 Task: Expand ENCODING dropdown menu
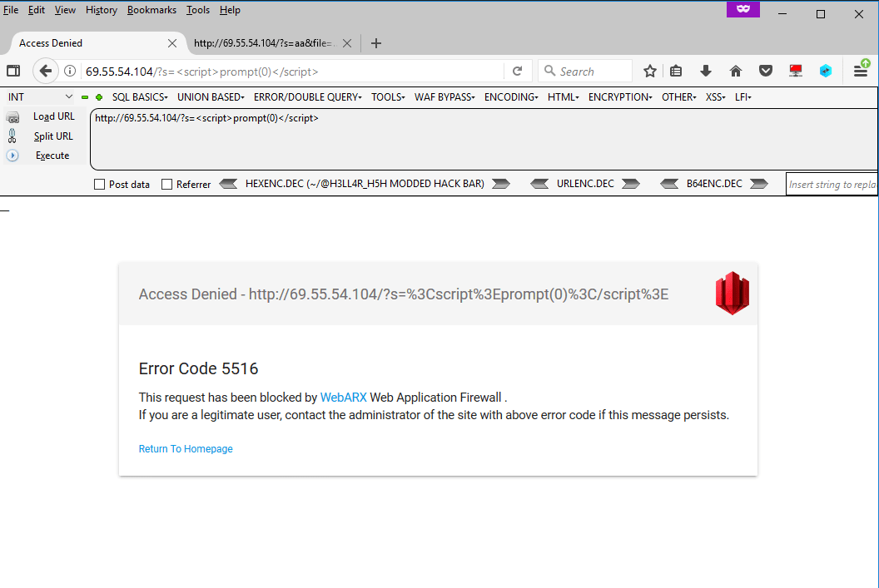511,96
